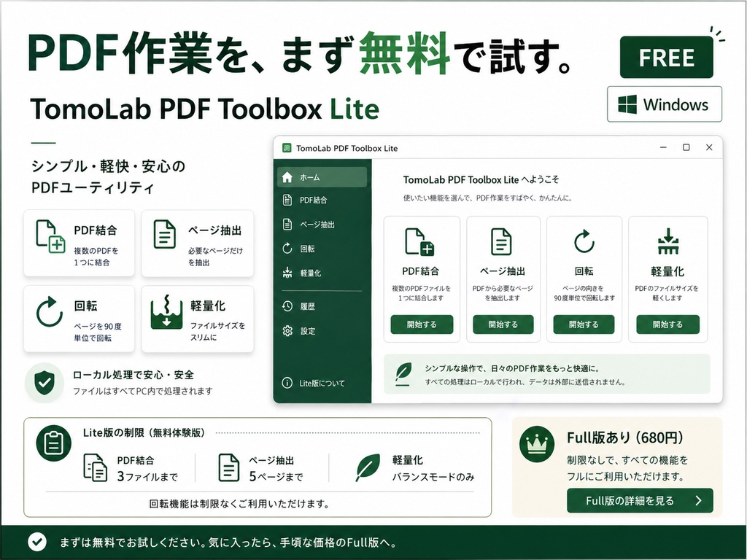
Task: Click the Windows logo icon in badge
Action: (627, 104)
